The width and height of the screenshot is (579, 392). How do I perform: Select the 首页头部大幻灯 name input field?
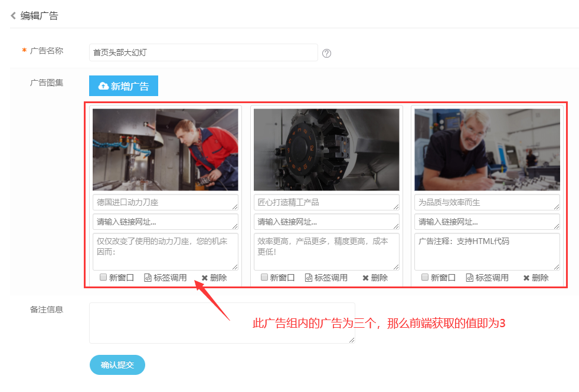tap(204, 52)
